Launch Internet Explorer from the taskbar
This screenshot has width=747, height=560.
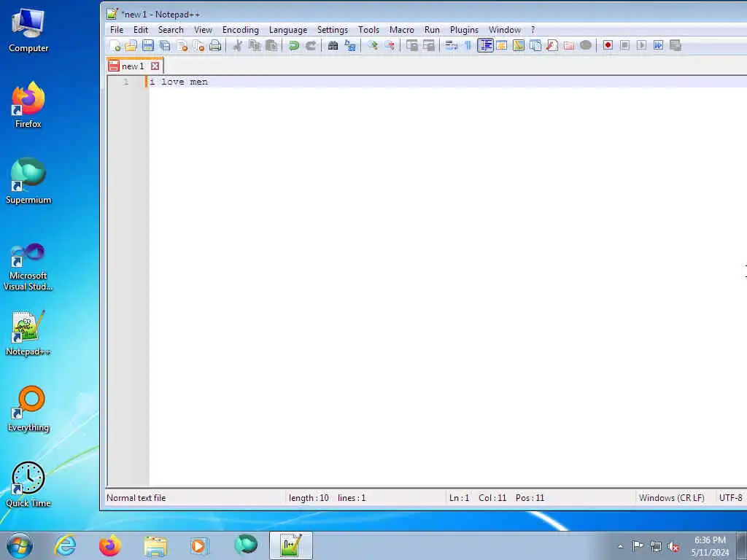65,545
